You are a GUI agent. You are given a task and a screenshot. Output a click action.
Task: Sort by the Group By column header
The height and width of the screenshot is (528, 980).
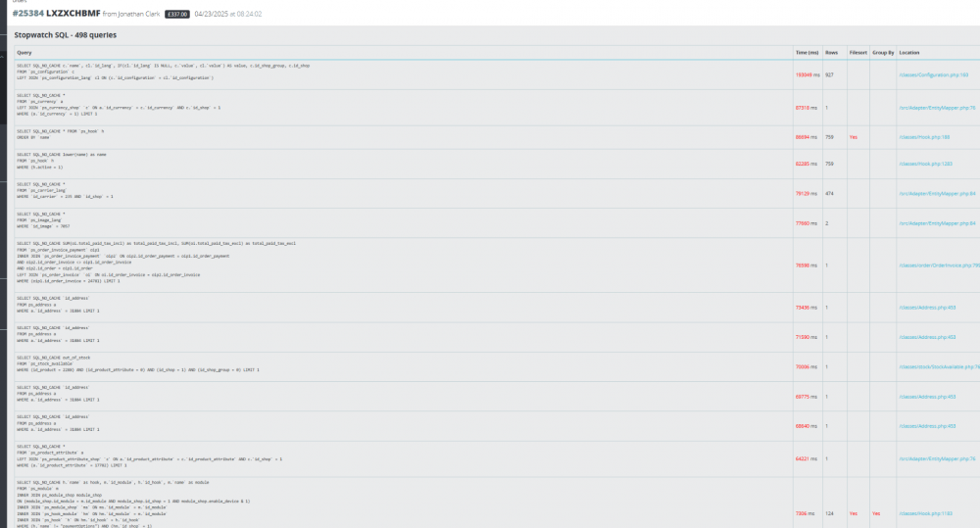(883, 53)
